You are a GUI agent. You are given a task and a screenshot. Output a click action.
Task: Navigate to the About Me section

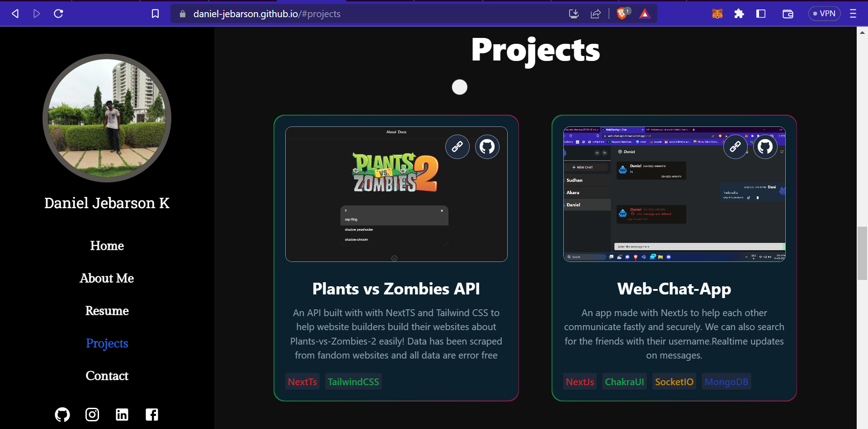click(107, 278)
